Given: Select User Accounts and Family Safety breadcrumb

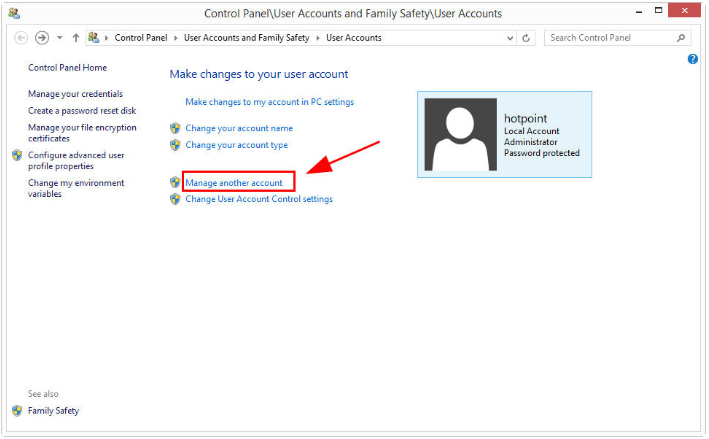Looking at the screenshot, I should (246, 38).
